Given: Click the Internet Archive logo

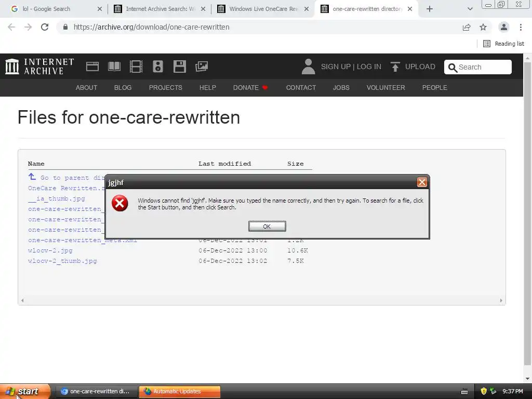Looking at the screenshot, I should pos(39,66).
